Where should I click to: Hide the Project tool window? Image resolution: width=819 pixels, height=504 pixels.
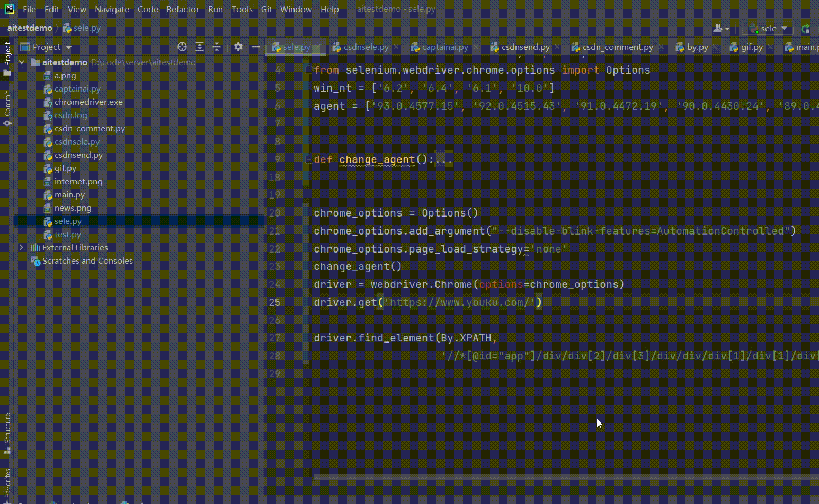[x=256, y=47]
